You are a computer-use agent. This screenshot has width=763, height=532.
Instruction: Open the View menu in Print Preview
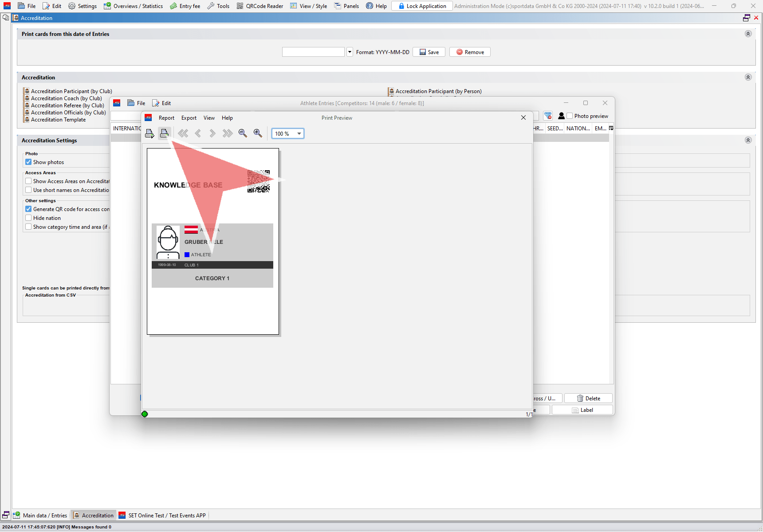[x=209, y=118]
